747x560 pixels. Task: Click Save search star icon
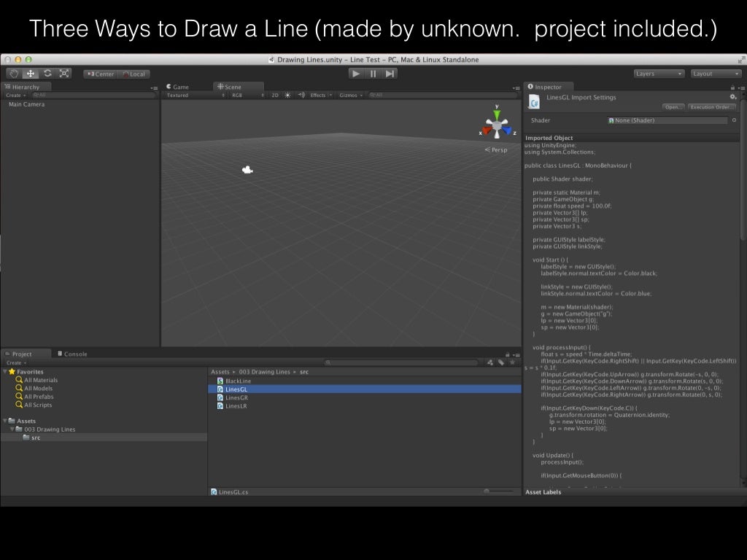[513, 363]
